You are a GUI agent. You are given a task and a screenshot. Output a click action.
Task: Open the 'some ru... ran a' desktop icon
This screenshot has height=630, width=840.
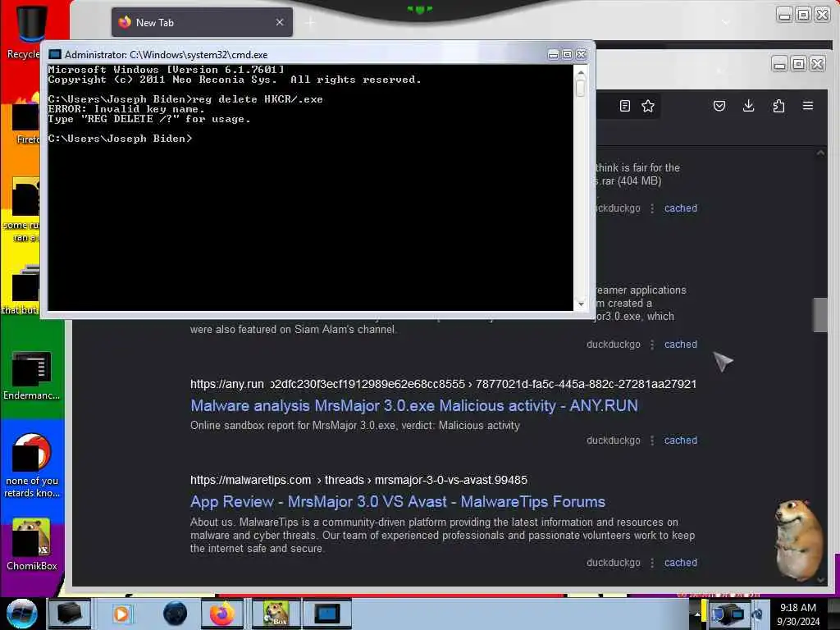21,210
